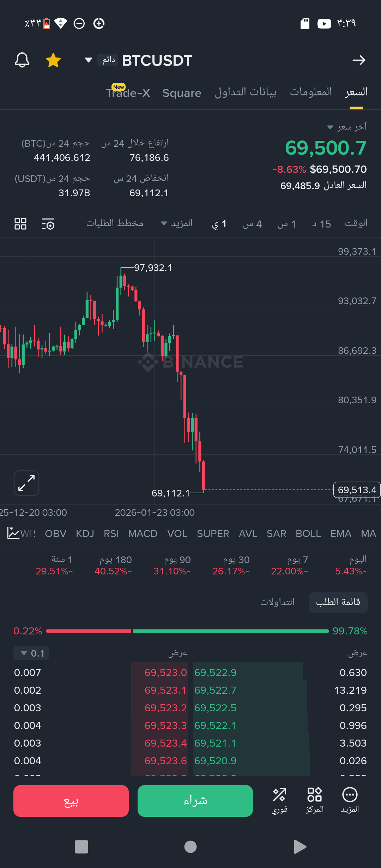Toggle the yellow favorite star
The width and height of the screenshot is (381, 868).
(53, 60)
